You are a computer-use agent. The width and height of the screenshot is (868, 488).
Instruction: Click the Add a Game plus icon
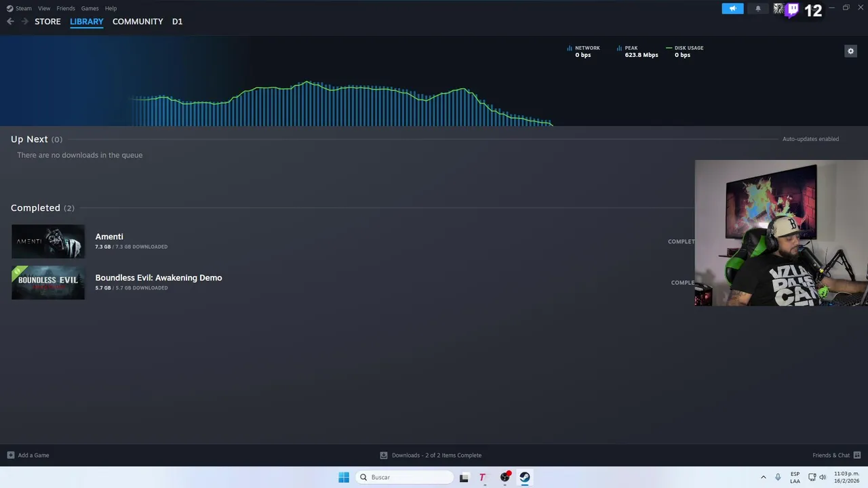[x=10, y=455]
